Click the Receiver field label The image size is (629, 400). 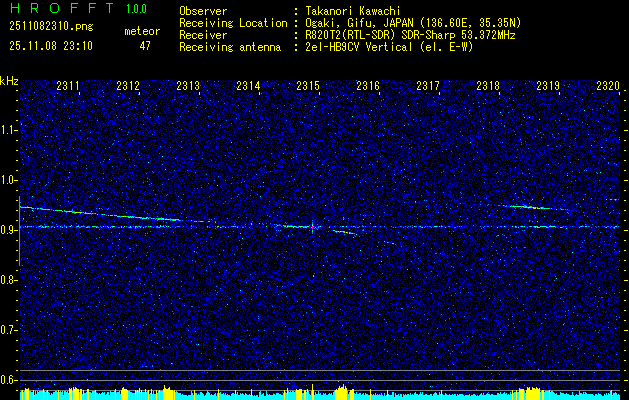[x=203, y=35]
